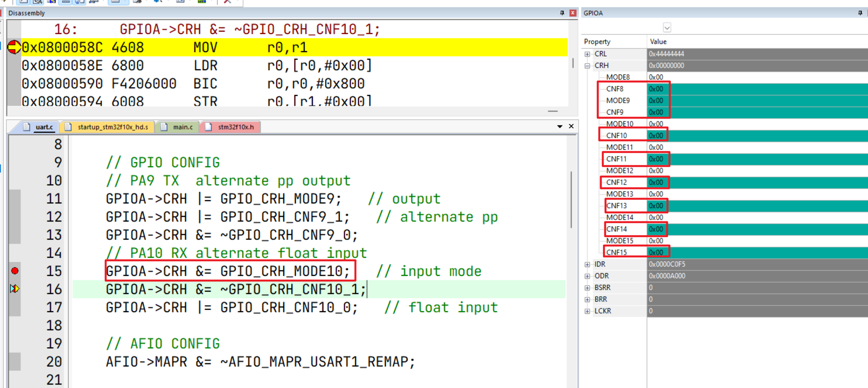The image size is (868, 388).
Task: Expand the IDR register node
Action: click(x=587, y=265)
